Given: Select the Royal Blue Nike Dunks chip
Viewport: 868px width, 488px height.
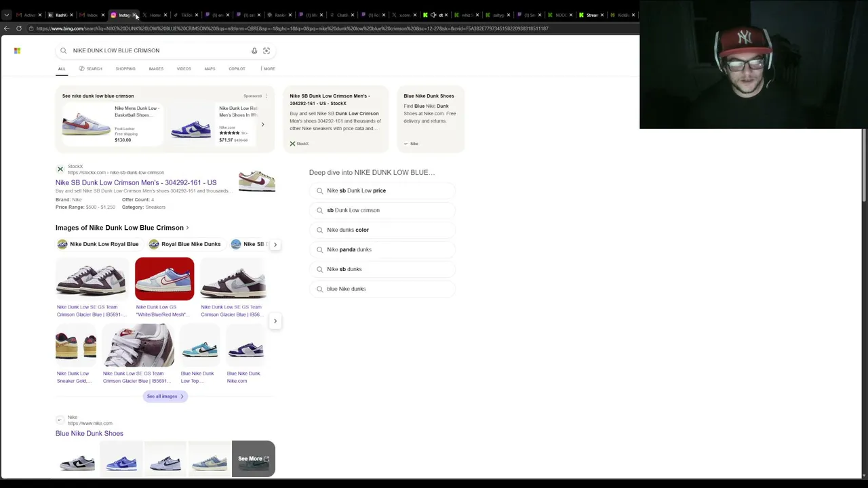Looking at the screenshot, I should click(x=185, y=244).
